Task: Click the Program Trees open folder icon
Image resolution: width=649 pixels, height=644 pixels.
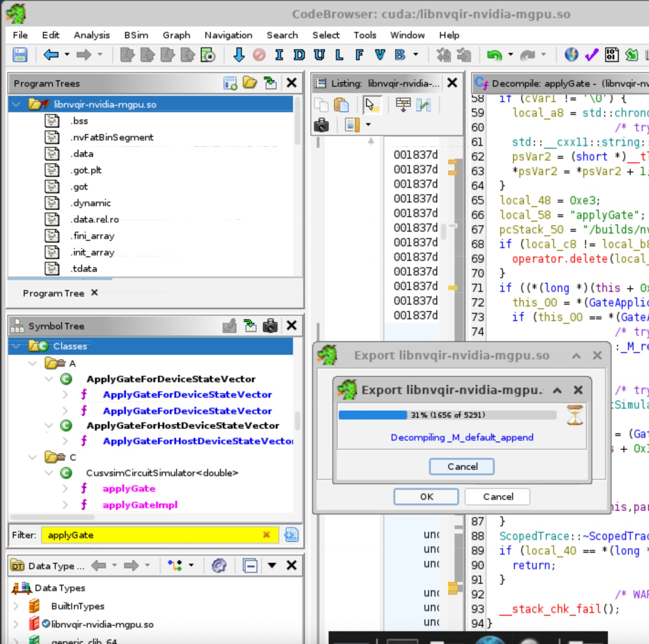Action: 250,83
